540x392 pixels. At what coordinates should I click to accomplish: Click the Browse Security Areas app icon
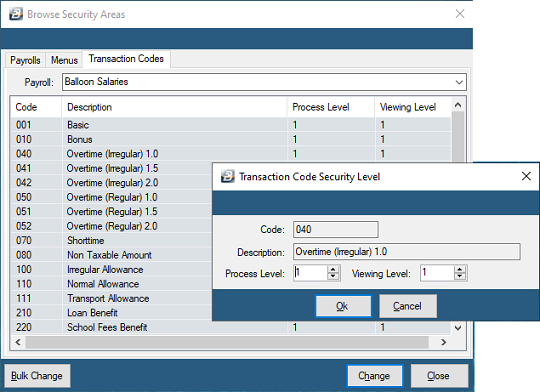click(x=15, y=14)
